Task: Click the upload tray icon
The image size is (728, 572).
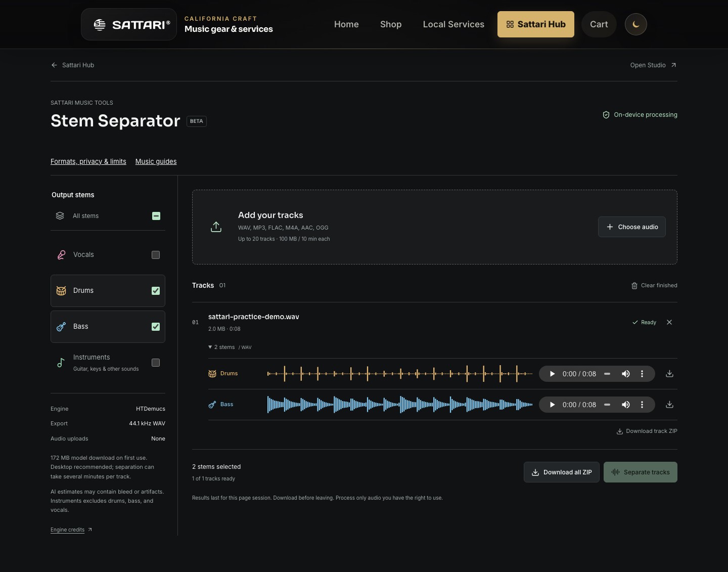Action: (216, 227)
